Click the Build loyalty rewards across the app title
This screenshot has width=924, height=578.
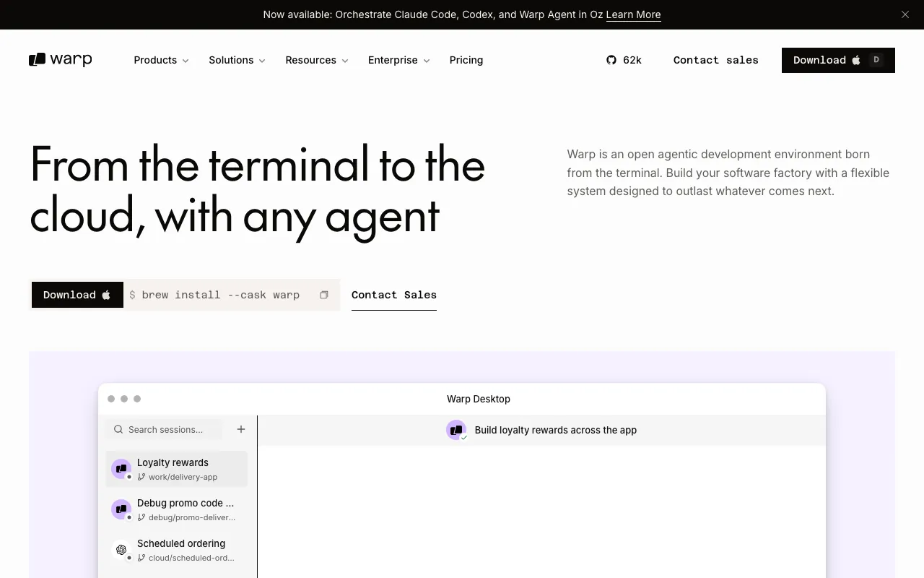pyautogui.click(x=556, y=430)
